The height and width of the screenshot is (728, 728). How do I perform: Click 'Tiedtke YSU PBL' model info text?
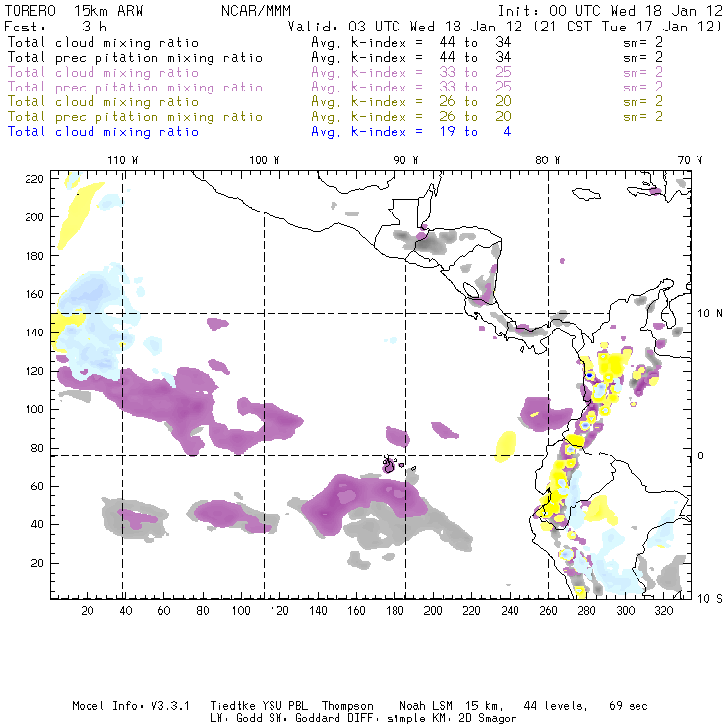(x=259, y=706)
